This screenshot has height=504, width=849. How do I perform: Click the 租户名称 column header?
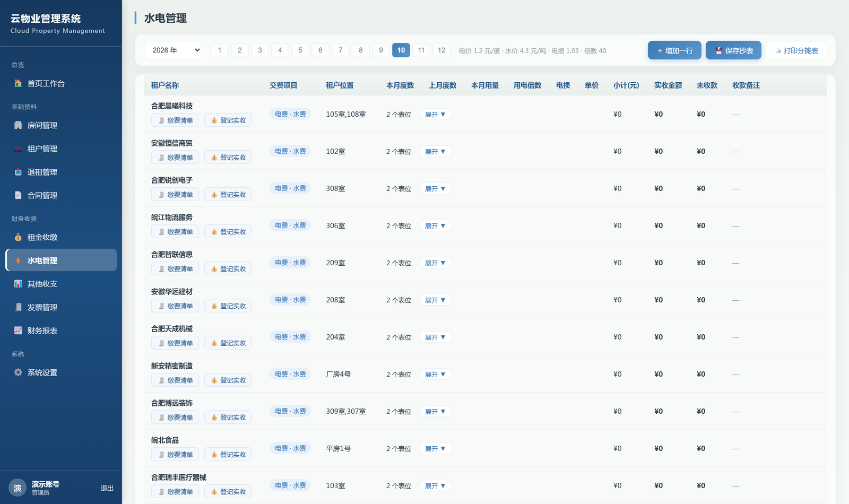(x=165, y=85)
